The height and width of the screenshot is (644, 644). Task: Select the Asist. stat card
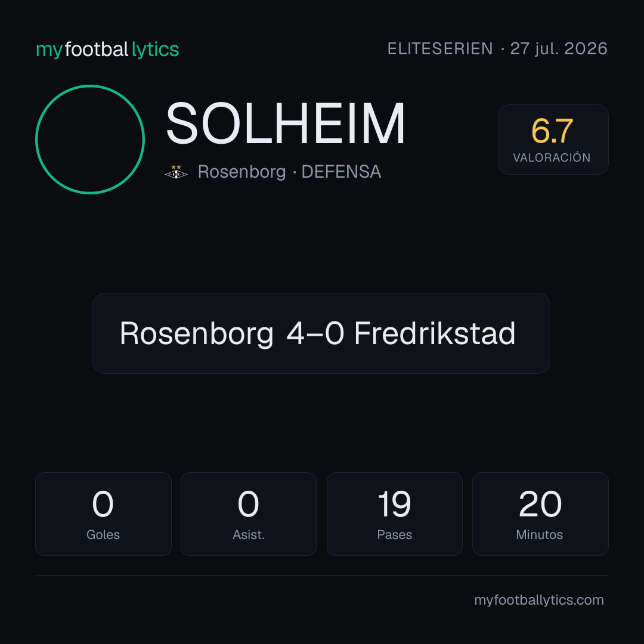pyautogui.click(x=249, y=514)
